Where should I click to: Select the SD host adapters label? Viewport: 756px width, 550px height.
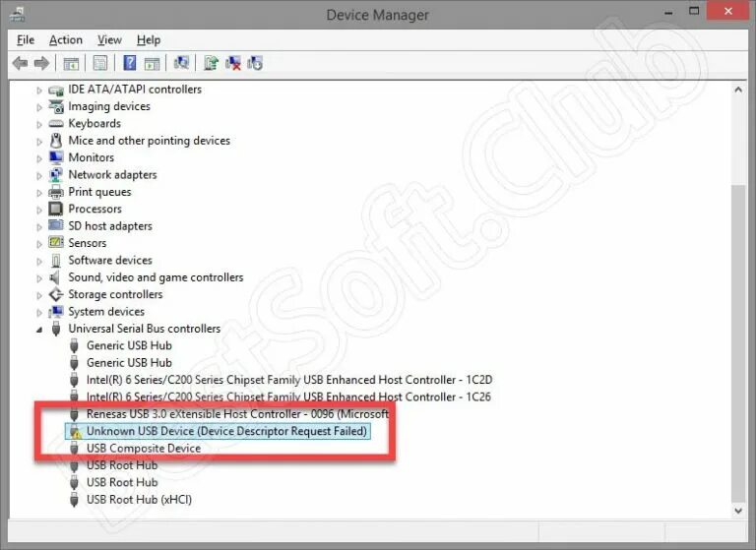pos(110,226)
